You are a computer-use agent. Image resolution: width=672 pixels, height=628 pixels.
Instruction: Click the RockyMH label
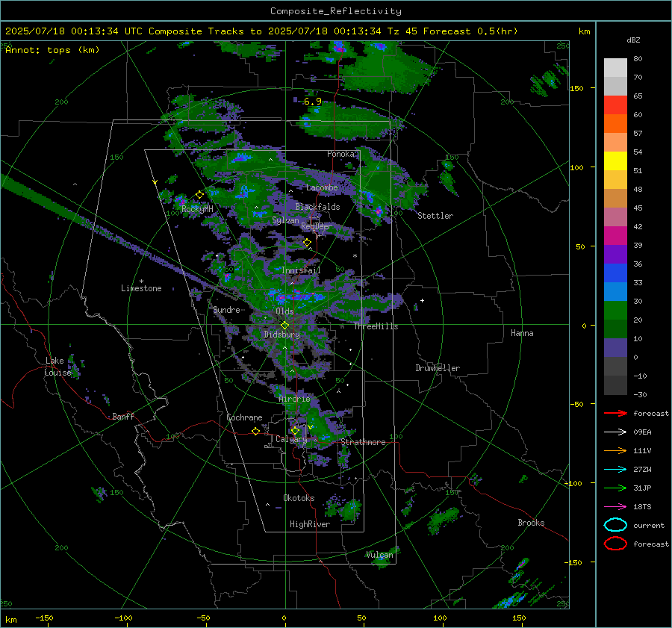click(197, 209)
